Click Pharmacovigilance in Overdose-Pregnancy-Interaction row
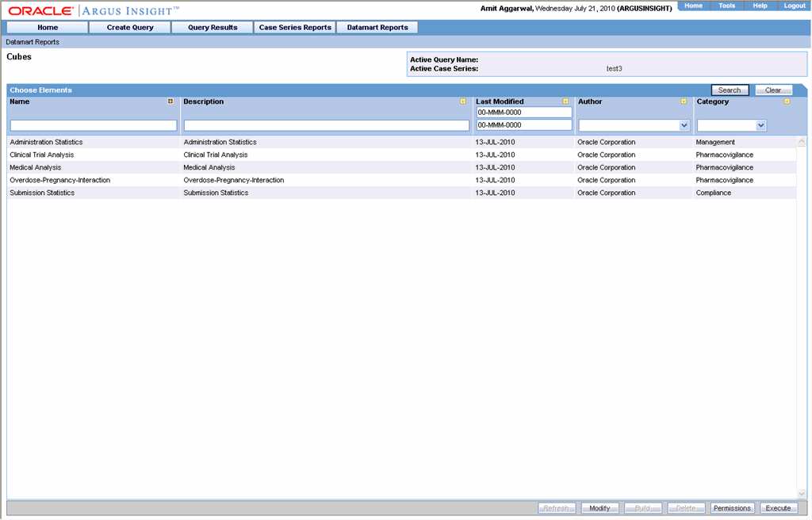Viewport: 812px width, 520px height. [725, 180]
